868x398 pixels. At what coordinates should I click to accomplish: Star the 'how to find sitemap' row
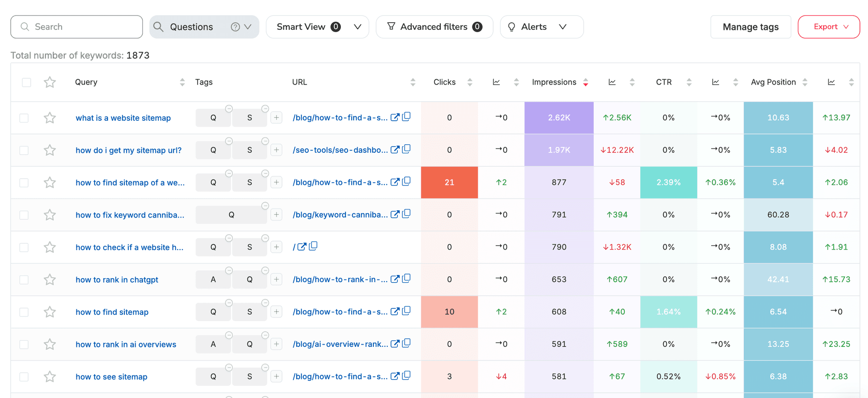click(50, 312)
